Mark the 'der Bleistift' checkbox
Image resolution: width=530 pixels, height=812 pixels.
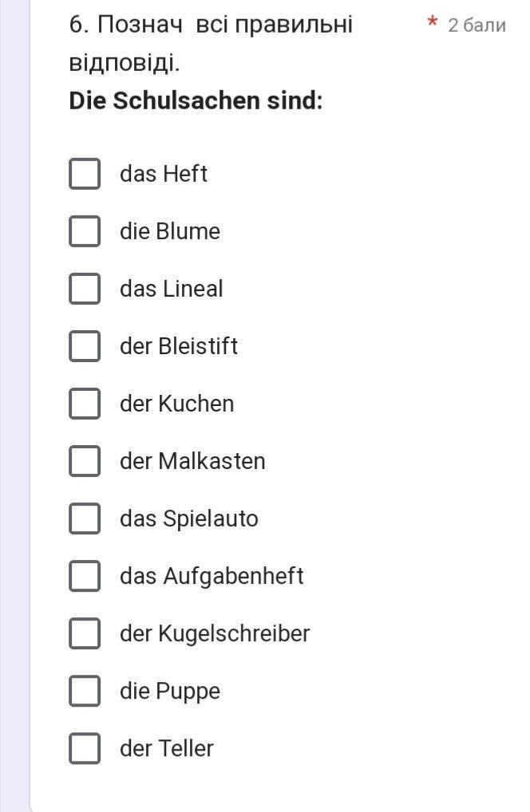click(x=85, y=346)
